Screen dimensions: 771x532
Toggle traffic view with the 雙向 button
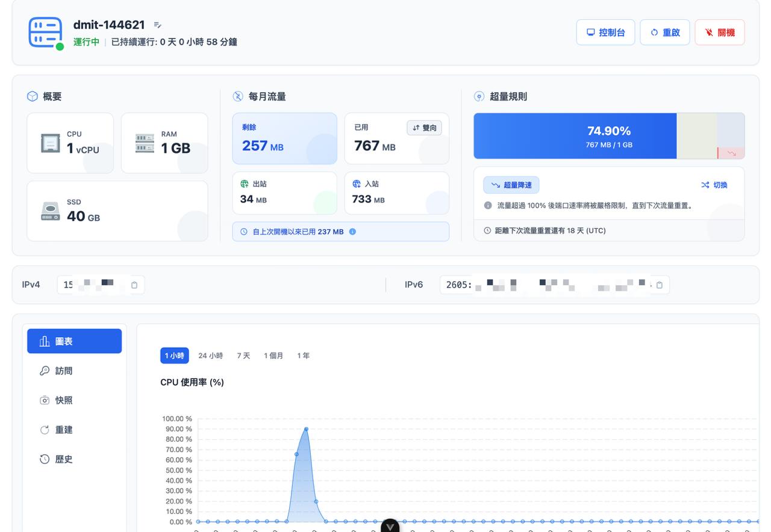[x=424, y=128]
